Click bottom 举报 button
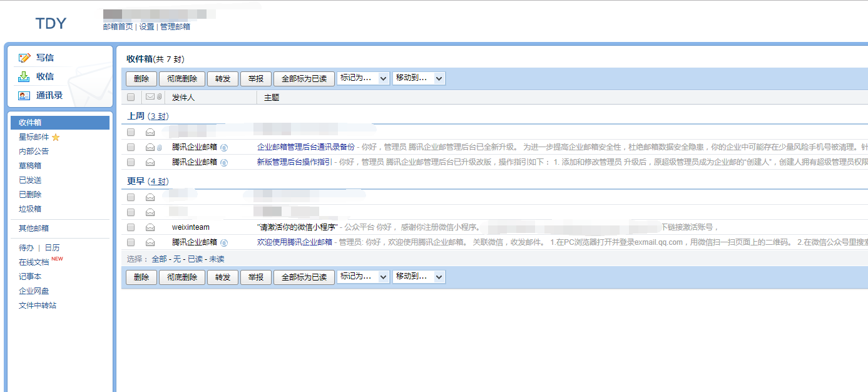Image resolution: width=868 pixels, height=392 pixels. [x=256, y=277]
